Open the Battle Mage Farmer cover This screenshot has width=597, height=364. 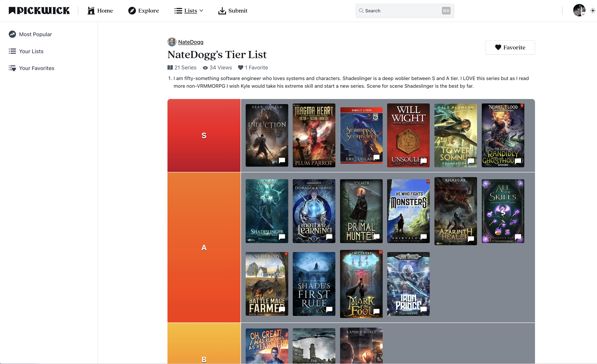click(x=267, y=284)
